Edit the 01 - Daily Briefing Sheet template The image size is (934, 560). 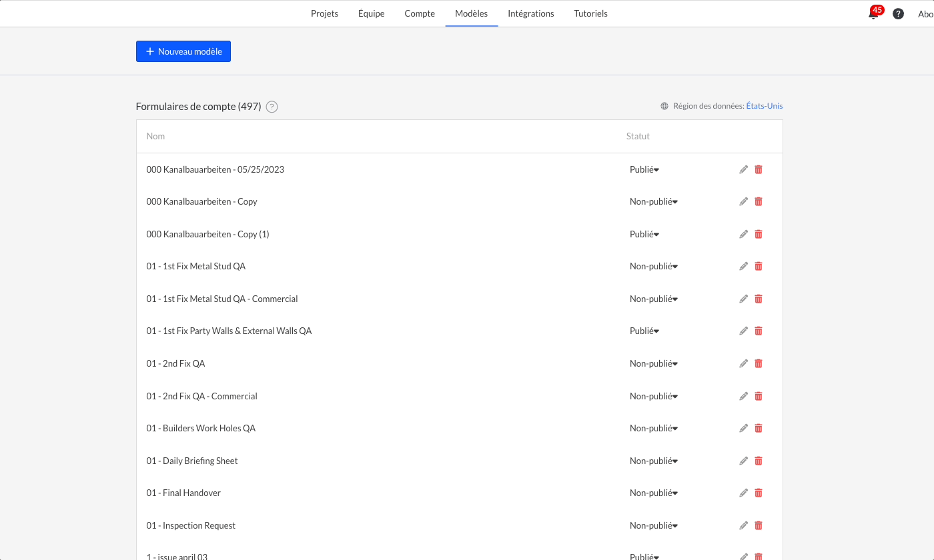click(743, 461)
